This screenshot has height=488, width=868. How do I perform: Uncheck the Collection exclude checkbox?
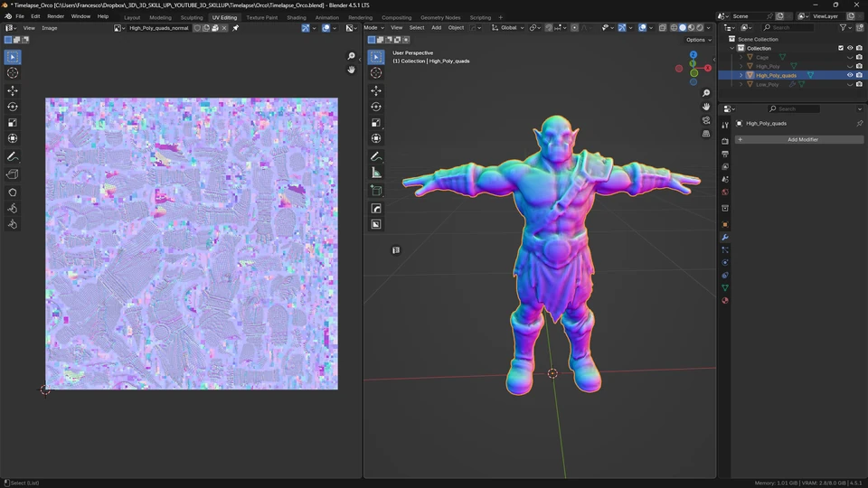coord(841,48)
